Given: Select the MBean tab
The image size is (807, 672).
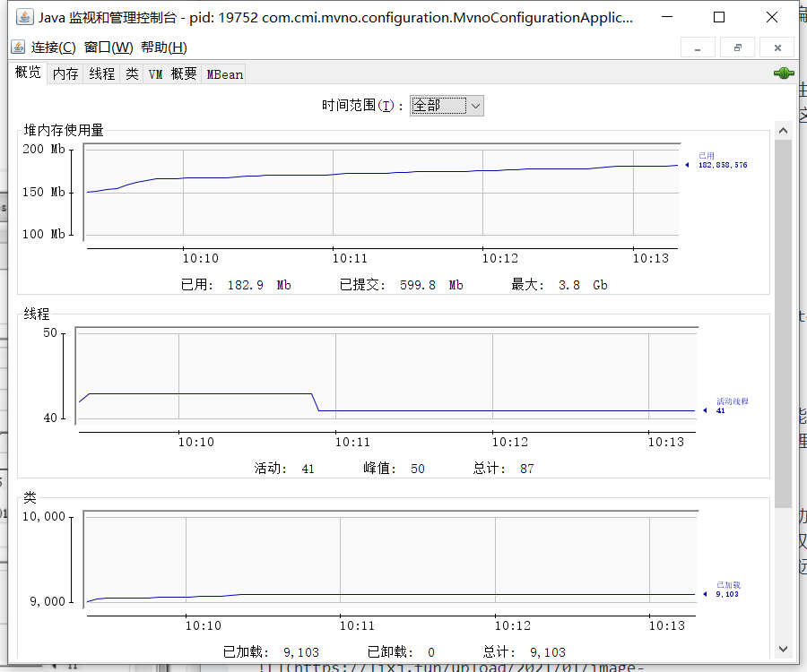Looking at the screenshot, I should [x=224, y=74].
